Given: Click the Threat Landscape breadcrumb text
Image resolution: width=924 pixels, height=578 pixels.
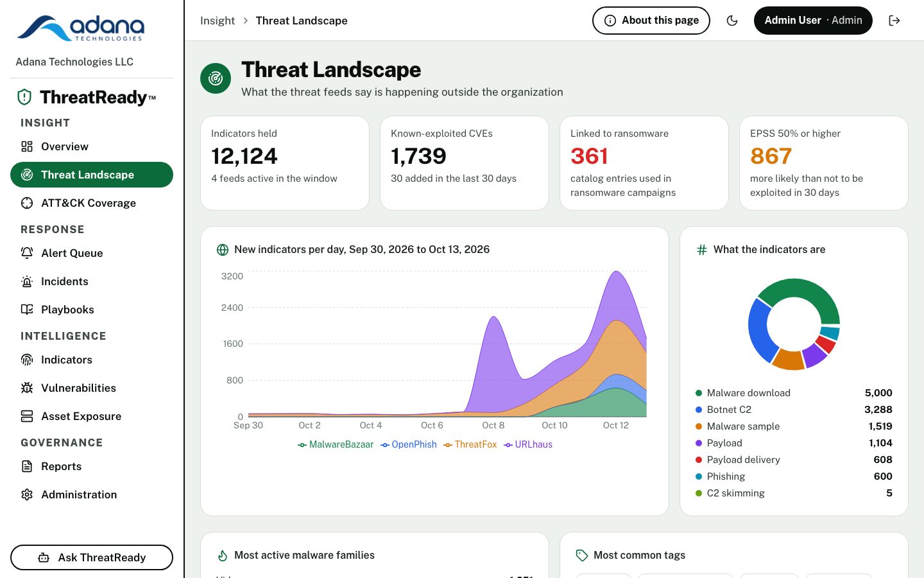Looking at the screenshot, I should [302, 21].
